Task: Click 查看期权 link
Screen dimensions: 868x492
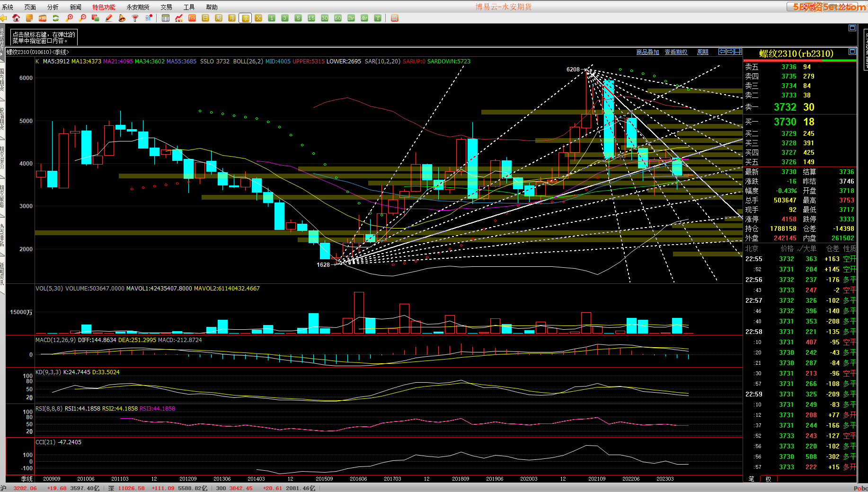Action: coord(676,52)
